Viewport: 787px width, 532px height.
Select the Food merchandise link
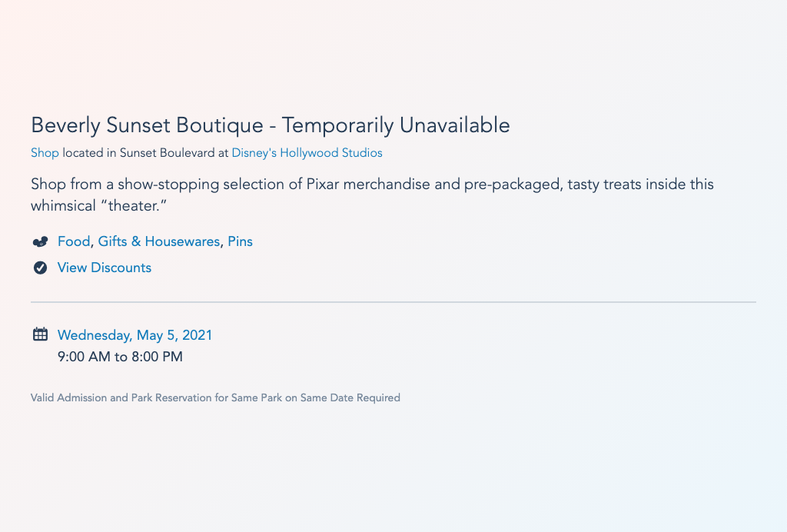(x=74, y=241)
